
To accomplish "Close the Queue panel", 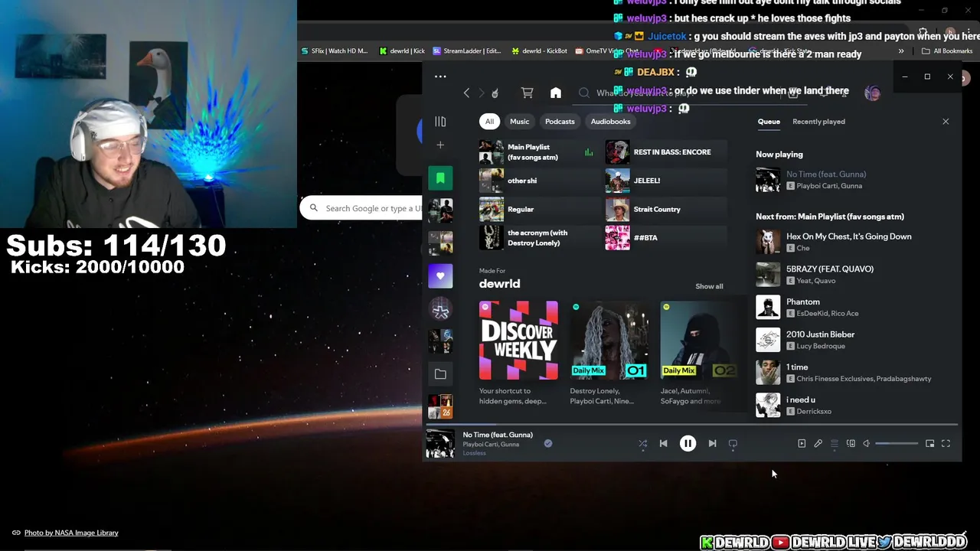I will pos(946,122).
